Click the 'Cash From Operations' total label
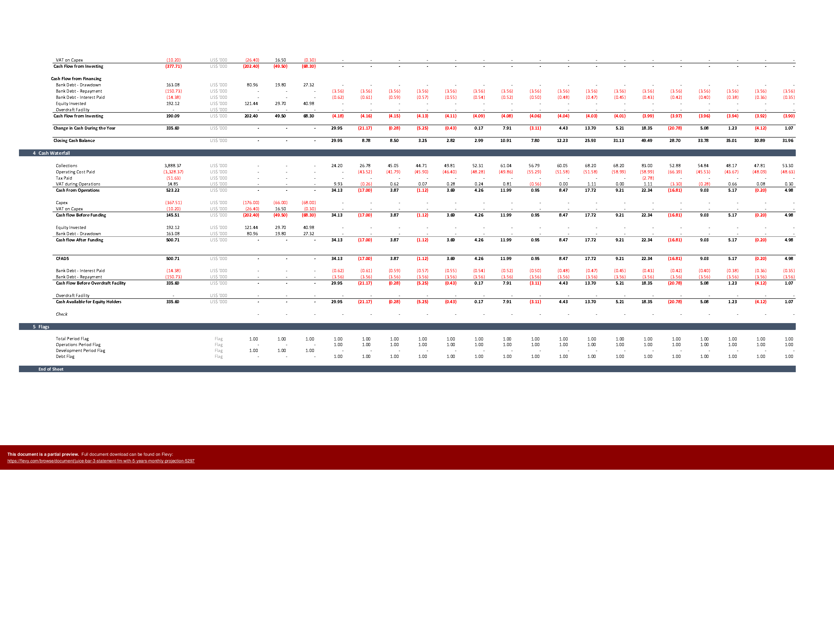Screen dimensions: 834x644 click(77, 190)
